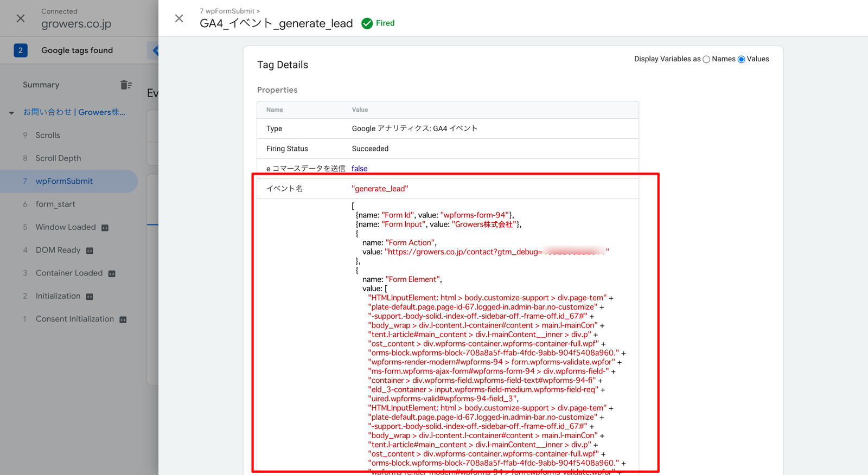Screen dimensions: 868x475
Task: Click the Firing Status row label
Action: (x=287, y=149)
